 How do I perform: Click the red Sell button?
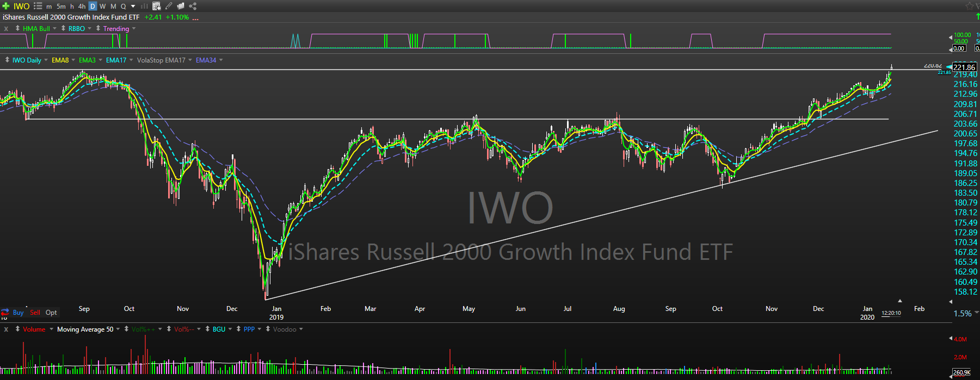(35, 313)
